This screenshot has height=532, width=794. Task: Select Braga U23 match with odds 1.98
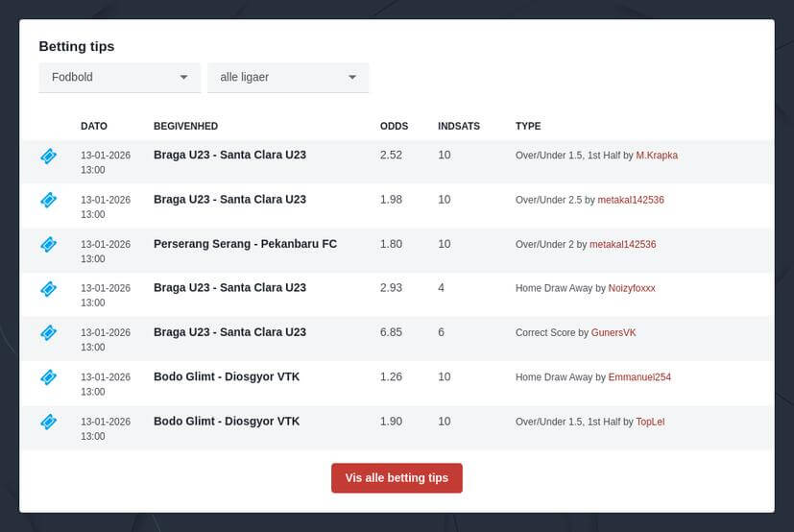point(229,200)
